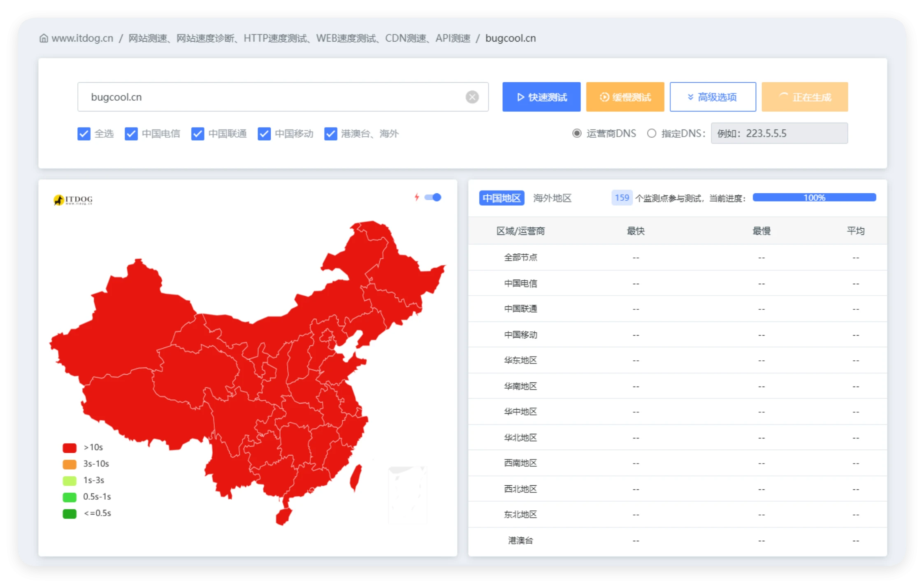
Task: Clear the URL field with X icon
Action: 472,97
